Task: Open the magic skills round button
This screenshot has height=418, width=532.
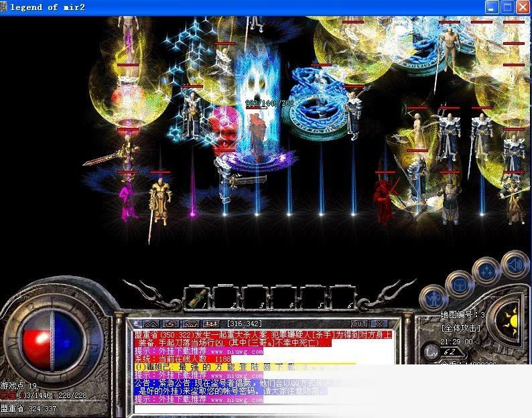Action: point(486,271)
